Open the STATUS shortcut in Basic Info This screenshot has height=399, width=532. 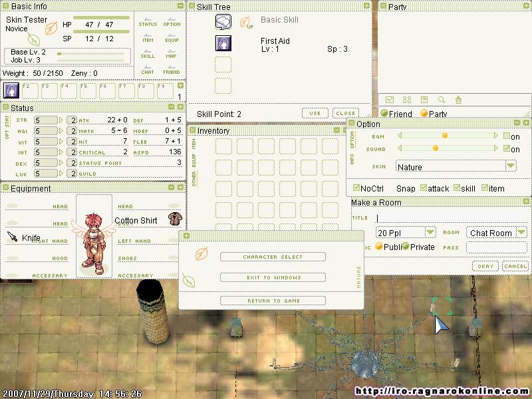(x=148, y=23)
